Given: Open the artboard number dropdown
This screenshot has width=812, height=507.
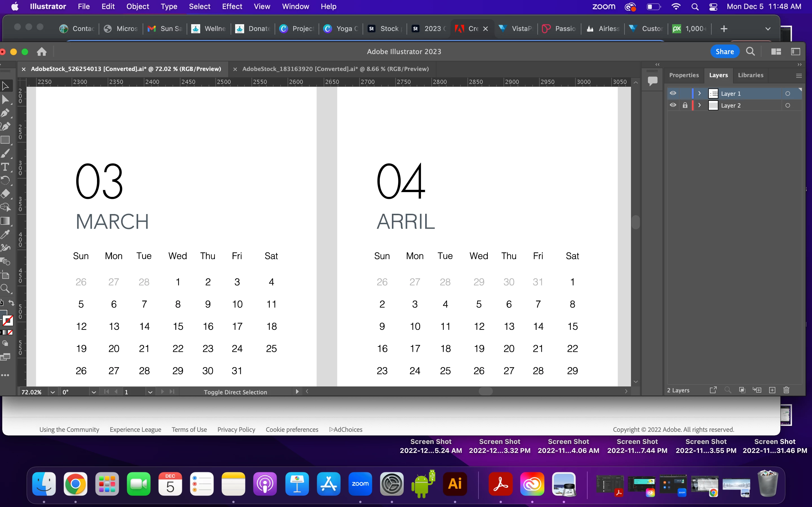Looking at the screenshot, I should pyautogui.click(x=150, y=392).
